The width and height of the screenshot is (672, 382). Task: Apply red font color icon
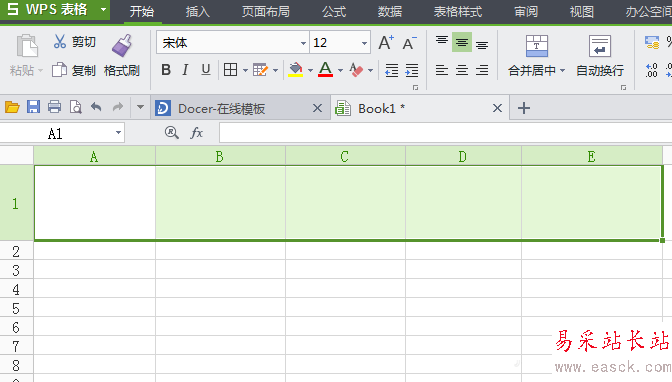coord(326,69)
